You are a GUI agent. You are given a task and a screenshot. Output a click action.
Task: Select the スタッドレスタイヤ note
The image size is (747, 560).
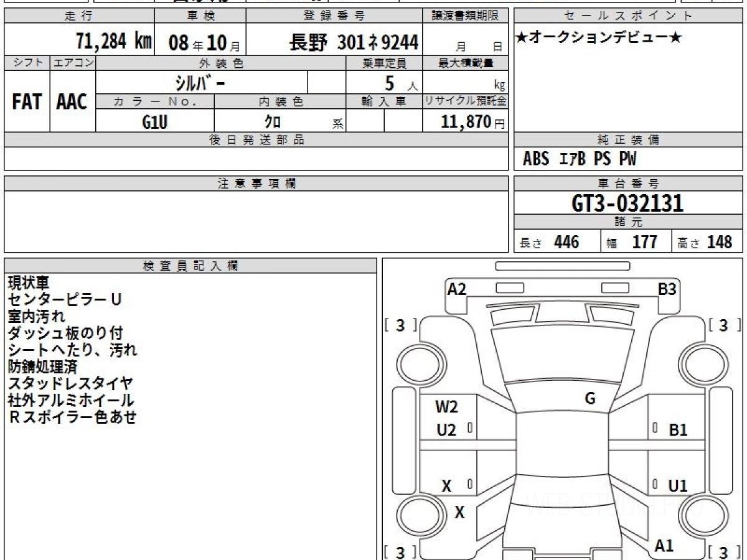[x=70, y=383]
